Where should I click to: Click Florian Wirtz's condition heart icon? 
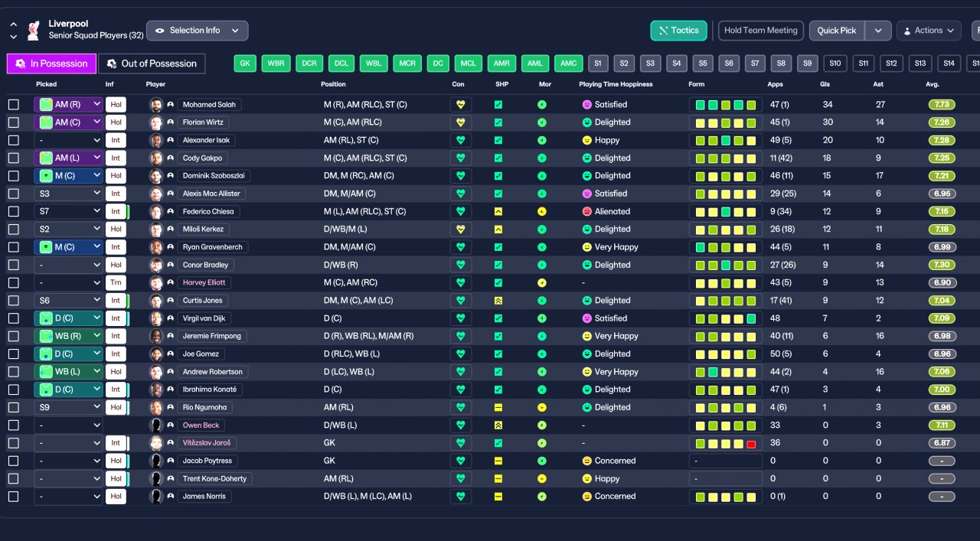[x=461, y=122]
